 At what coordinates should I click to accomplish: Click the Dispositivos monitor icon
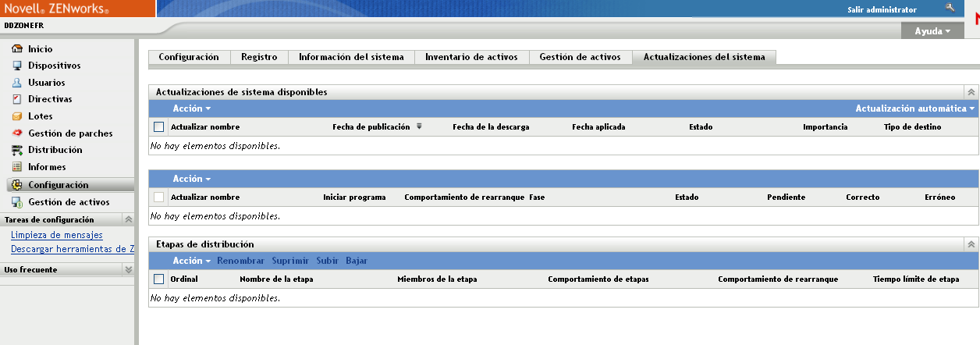click(x=17, y=66)
